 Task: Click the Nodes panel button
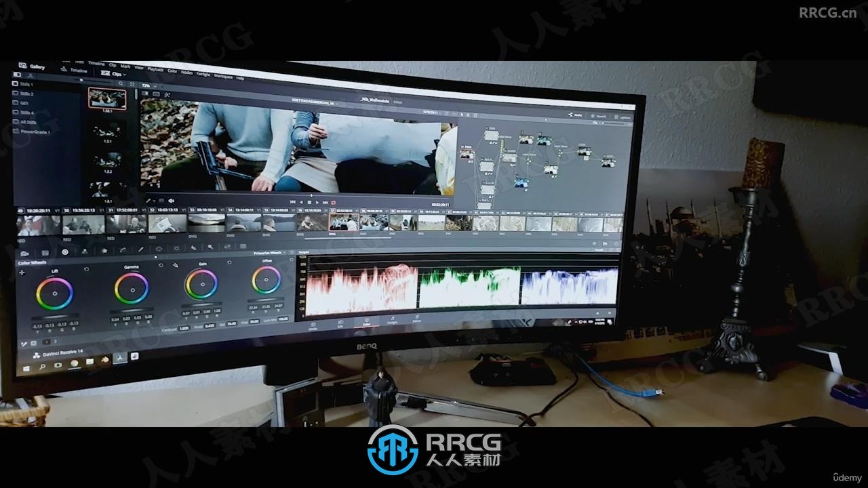(576, 115)
